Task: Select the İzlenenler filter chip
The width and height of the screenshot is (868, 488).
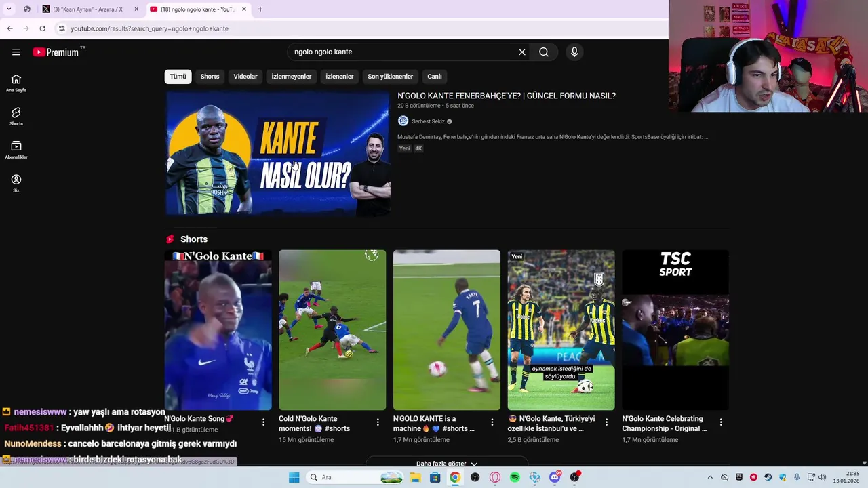Action: pos(340,77)
